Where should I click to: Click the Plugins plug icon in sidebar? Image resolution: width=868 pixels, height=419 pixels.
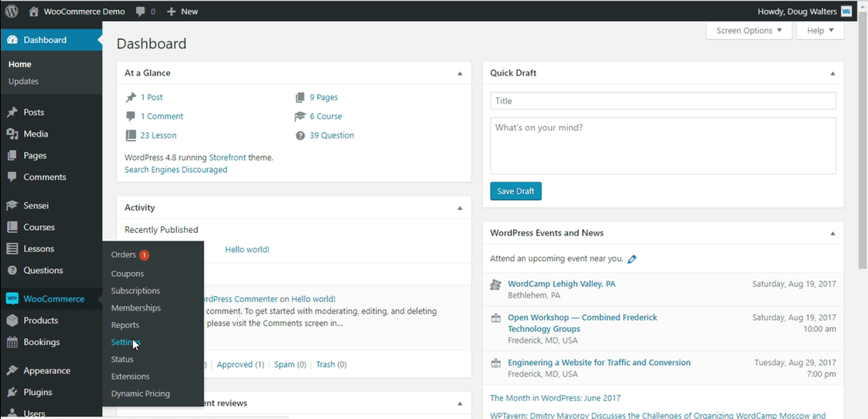12,392
